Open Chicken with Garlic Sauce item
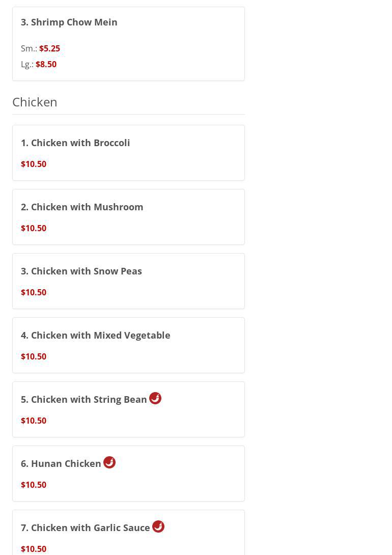 [86, 528]
